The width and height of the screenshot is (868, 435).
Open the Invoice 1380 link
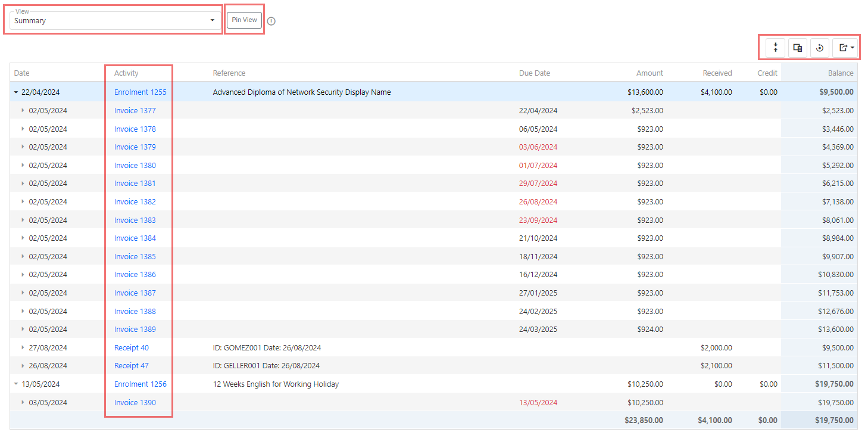135,166
